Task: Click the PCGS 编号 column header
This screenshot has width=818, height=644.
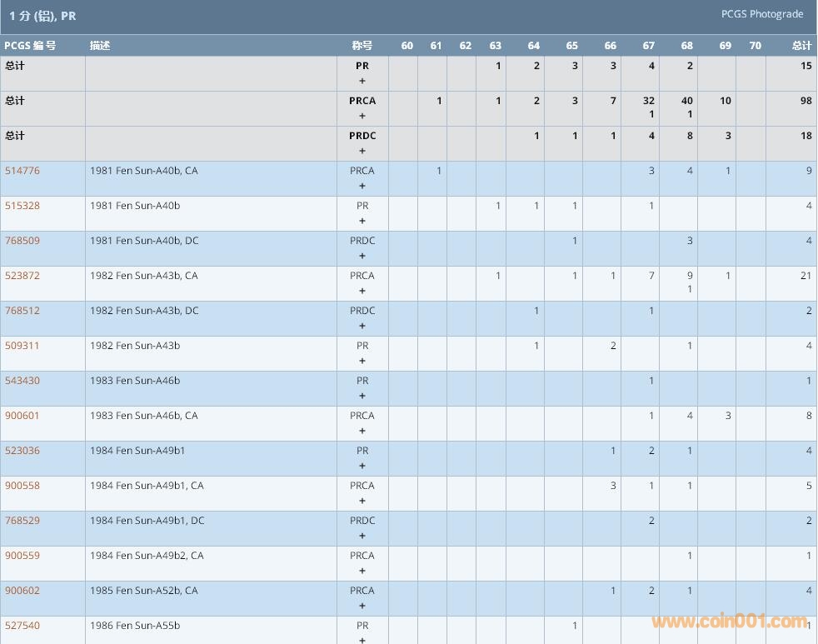Action: point(30,46)
